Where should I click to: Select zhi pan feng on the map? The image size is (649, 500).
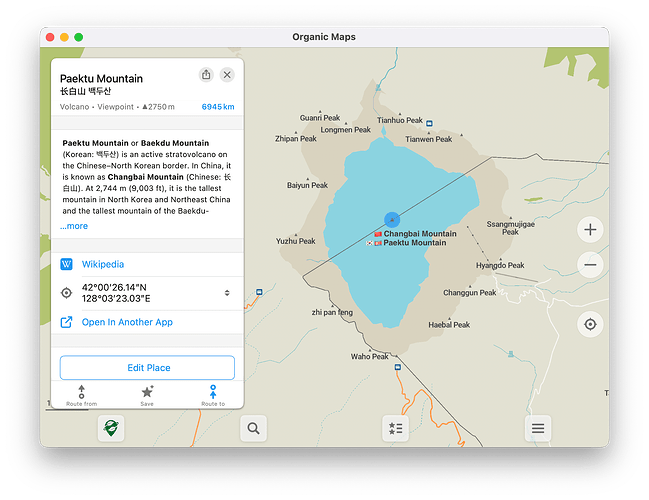tap(332, 312)
